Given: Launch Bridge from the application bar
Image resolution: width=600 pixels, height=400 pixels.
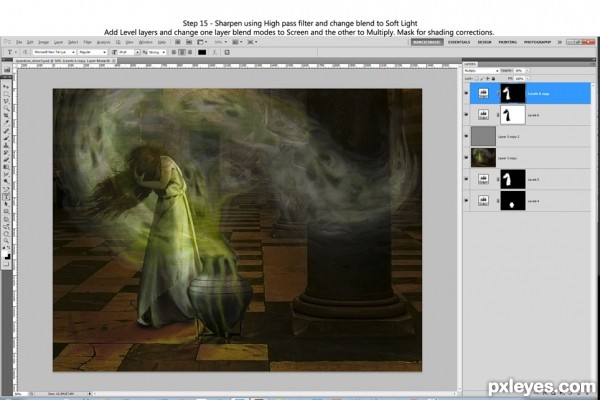Looking at the screenshot, I should pyautogui.click(x=178, y=42).
